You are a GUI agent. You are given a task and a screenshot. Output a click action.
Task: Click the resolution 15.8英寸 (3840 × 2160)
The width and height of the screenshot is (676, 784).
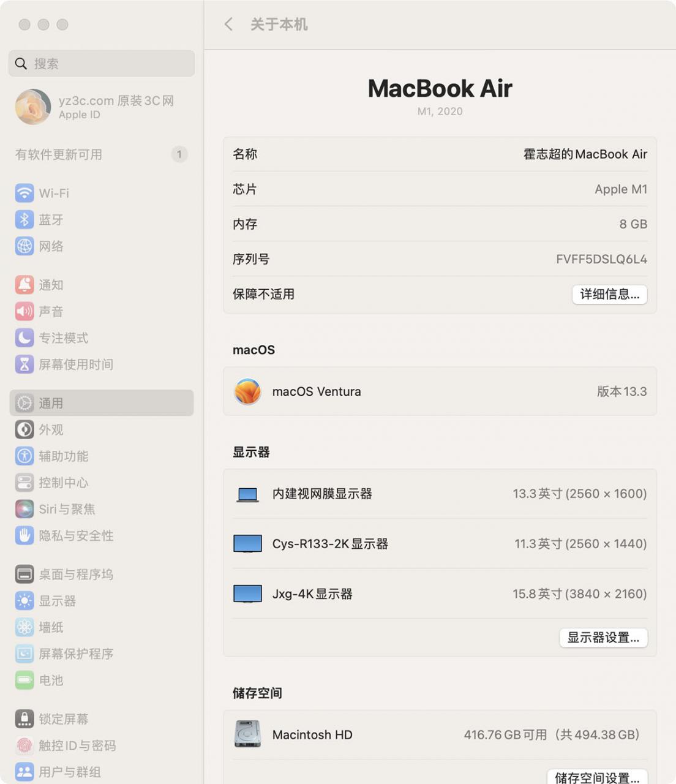580,594
